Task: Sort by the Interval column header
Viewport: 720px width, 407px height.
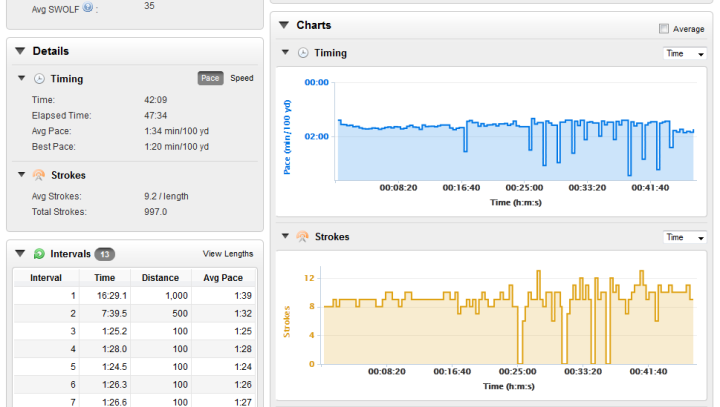Action: coord(46,277)
